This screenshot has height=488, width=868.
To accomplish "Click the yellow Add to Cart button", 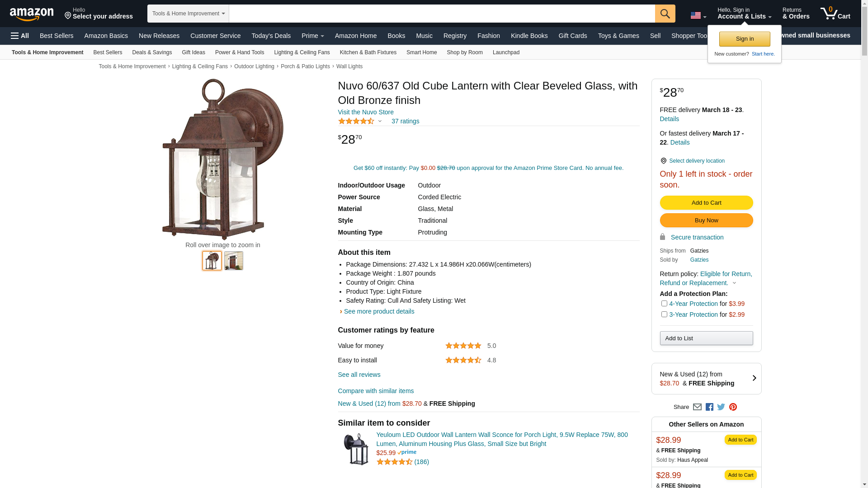I will click(x=706, y=203).
